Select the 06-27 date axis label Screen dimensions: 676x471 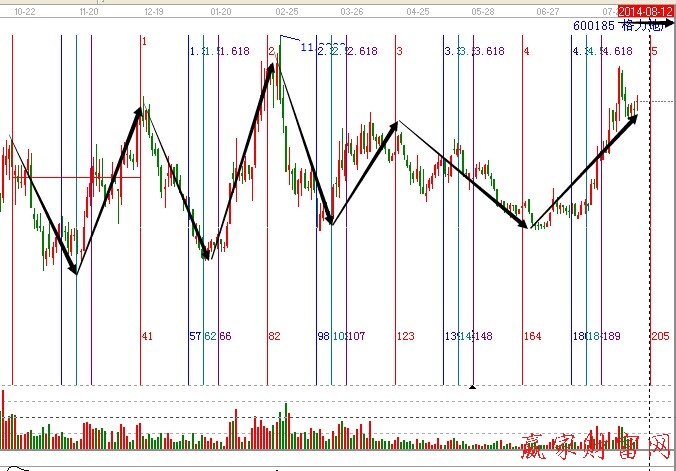547,11
